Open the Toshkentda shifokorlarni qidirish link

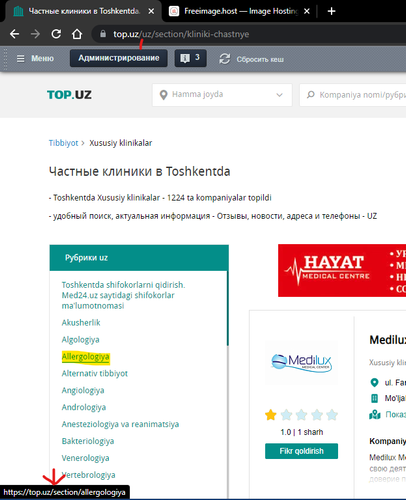[x=123, y=295]
